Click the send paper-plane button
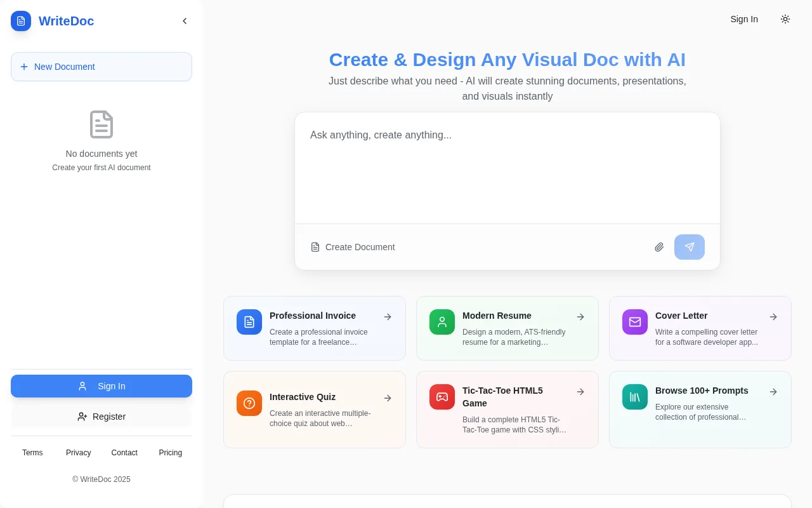The image size is (812, 508). [x=690, y=247]
